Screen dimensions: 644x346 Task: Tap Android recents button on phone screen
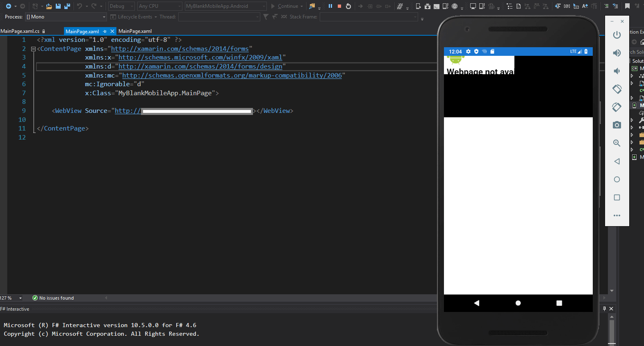559,303
